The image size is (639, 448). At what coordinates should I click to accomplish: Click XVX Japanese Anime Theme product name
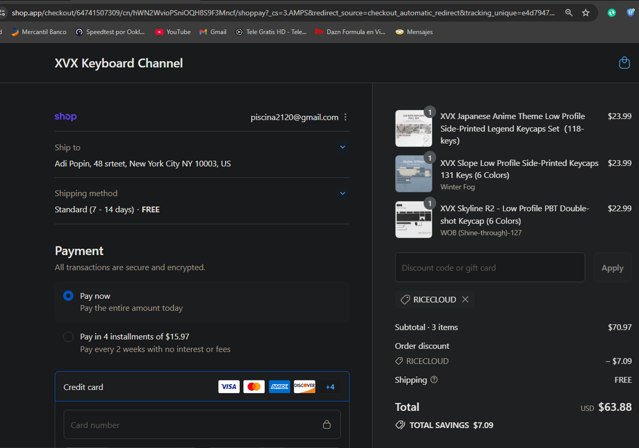point(512,128)
